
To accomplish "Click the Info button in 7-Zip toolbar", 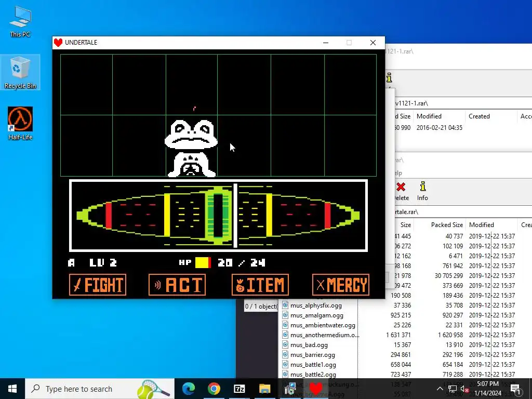I will coord(422,191).
